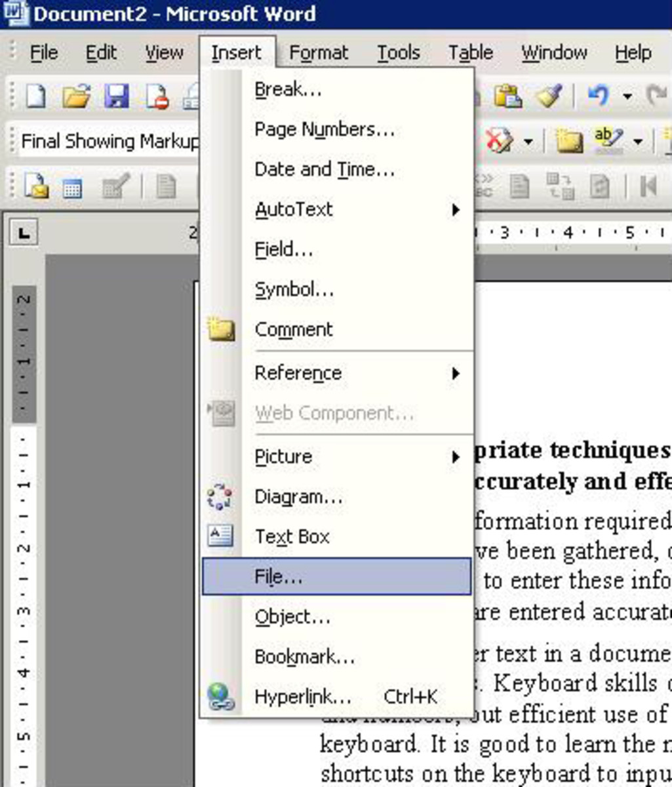The height and width of the screenshot is (787, 672).
Task: Click the Undo arrow icon
Action: click(x=597, y=96)
